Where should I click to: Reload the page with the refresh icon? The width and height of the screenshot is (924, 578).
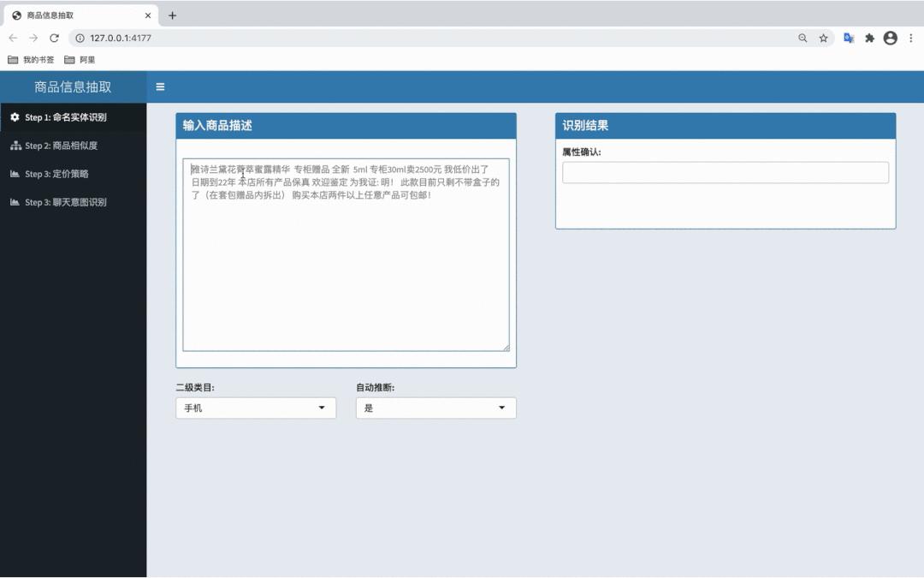pos(55,38)
